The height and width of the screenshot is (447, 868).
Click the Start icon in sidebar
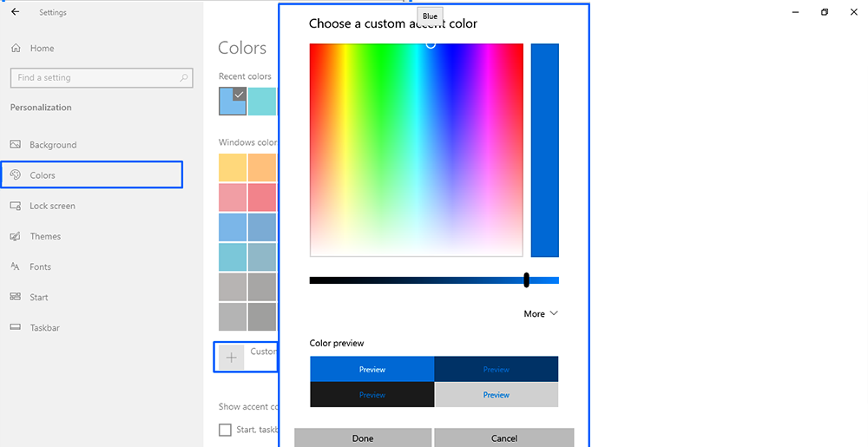(16, 297)
